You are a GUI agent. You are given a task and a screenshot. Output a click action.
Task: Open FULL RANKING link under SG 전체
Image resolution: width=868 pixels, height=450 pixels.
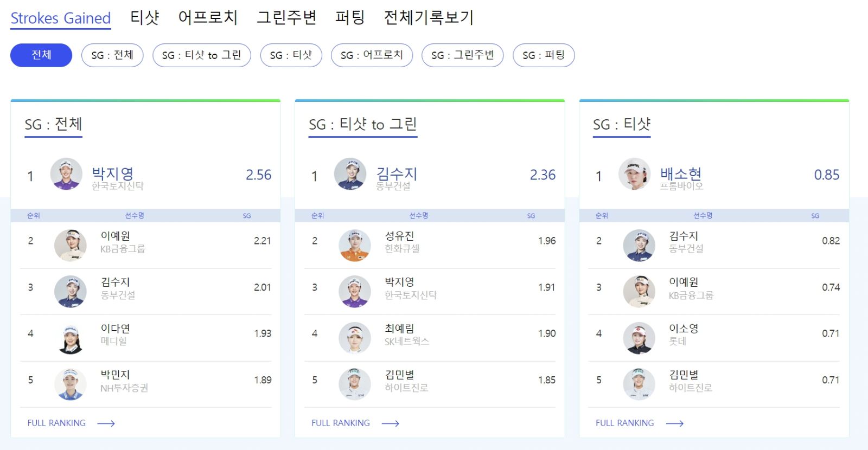pyautogui.click(x=56, y=423)
